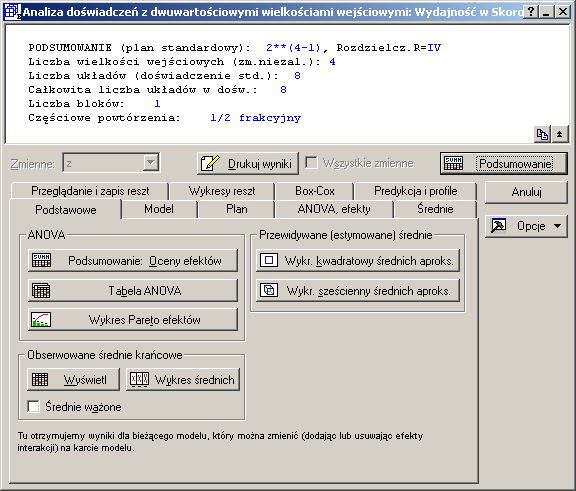Image resolution: width=576 pixels, height=491 pixels.
Task: Open the Zmienne dropdown list
Action: coord(151,162)
